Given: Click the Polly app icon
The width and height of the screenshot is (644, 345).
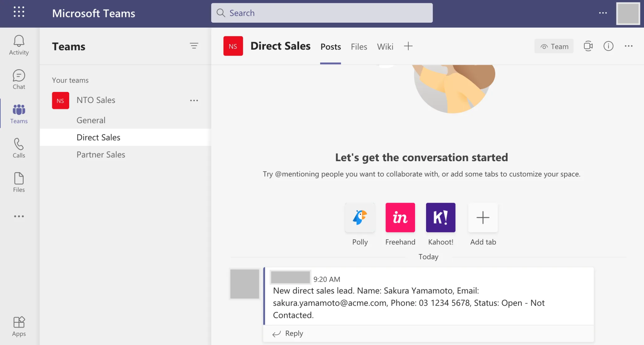Looking at the screenshot, I should click(x=360, y=218).
